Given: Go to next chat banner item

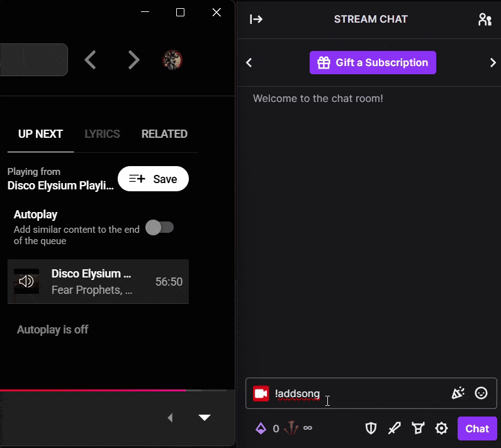Looking at the screenshot, I should pyautogui.click(x=493, y=62).
